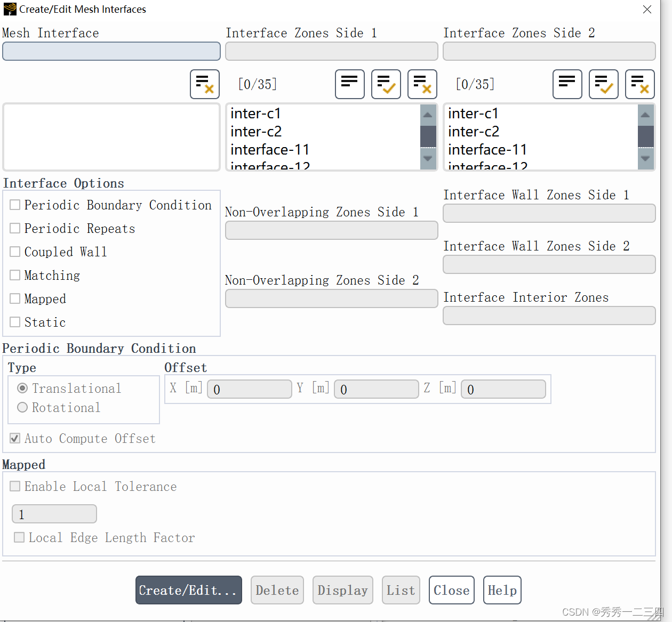Click the Display button
Image resolution: width=672 pixels, height=622 pixels.
pos(343,590)
